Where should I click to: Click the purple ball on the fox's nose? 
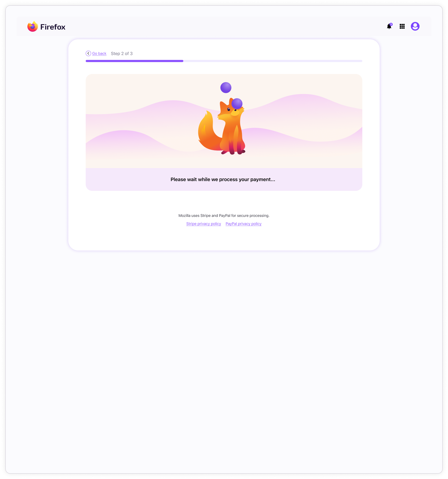coord(237,104)
